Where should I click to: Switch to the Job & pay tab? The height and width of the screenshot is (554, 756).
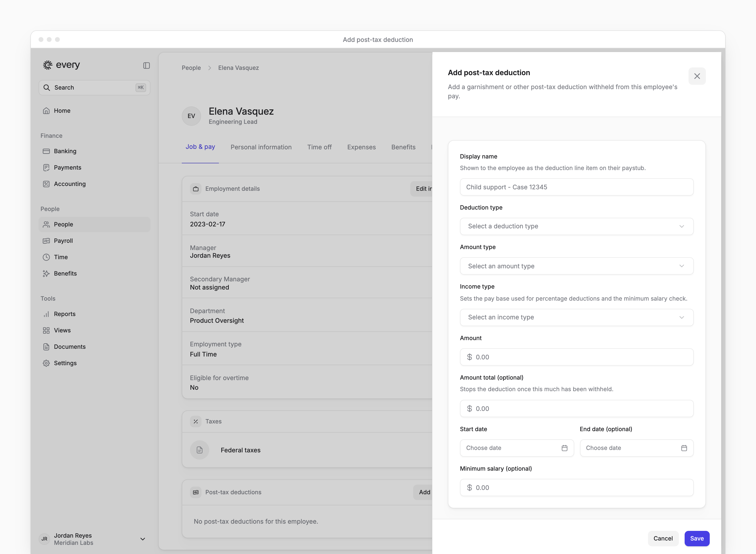[x=200, y=147]
